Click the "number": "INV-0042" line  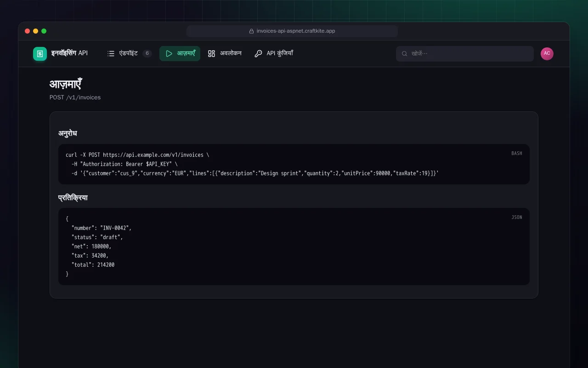[x=102, y=228]
